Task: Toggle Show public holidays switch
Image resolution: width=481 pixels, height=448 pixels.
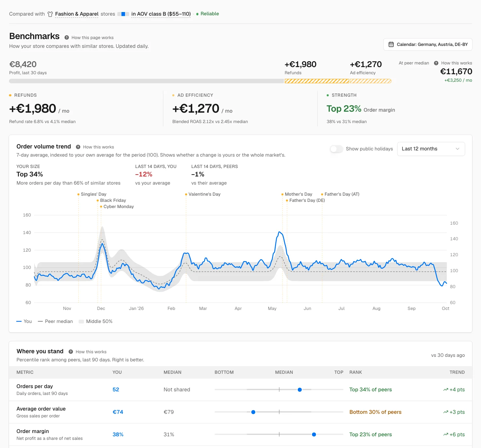Action: [336, 149]
